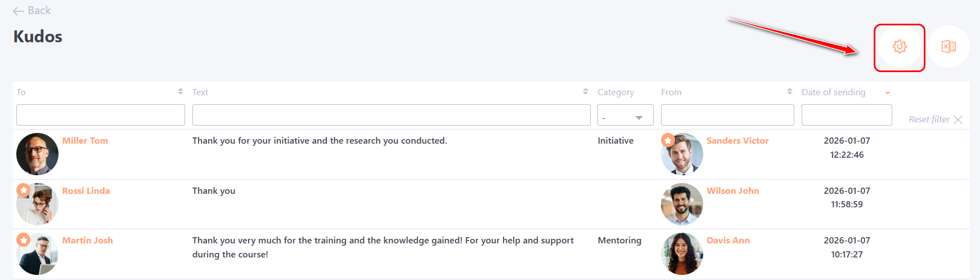Screen dimensions: 980x280
Task: Click the From filter input field
Action: (727, 115)
